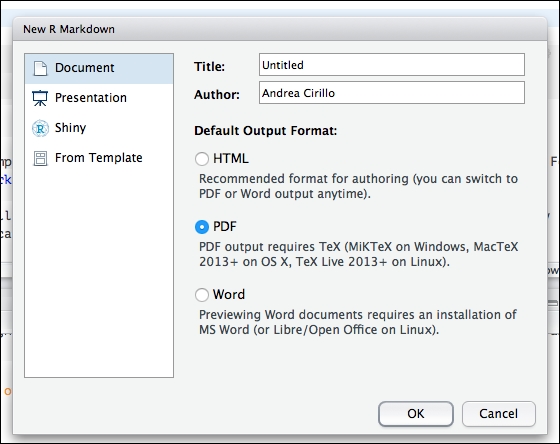Click the HTML label text
560x444 pixels.
click(231, 158)
